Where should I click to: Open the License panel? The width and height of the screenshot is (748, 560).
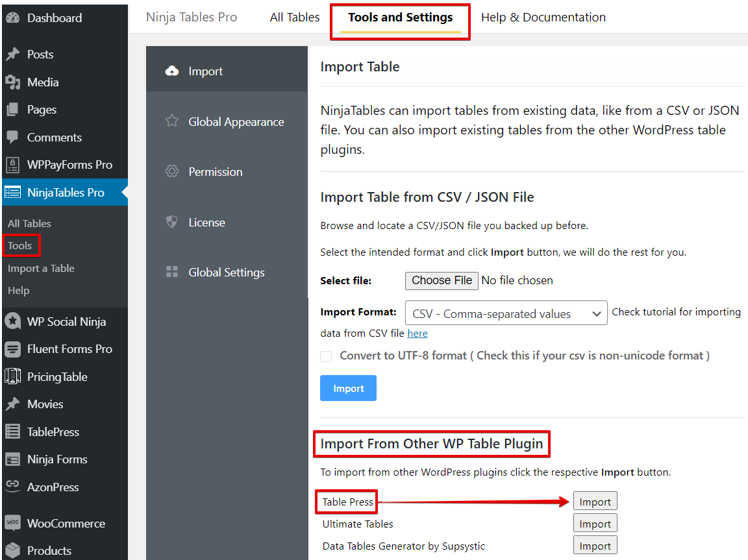tap(227, 222)
